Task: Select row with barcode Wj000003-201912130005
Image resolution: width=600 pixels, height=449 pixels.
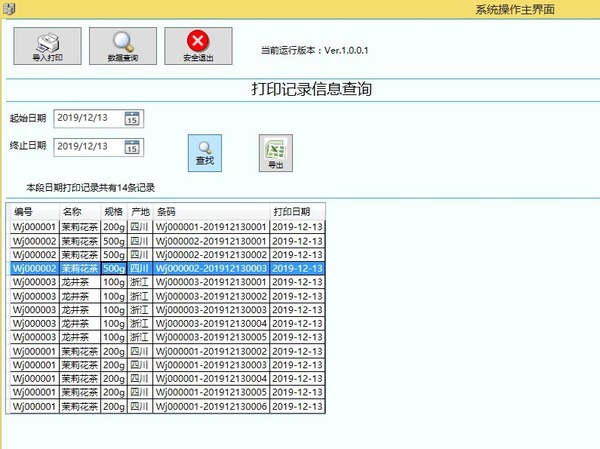Action: 211,338
